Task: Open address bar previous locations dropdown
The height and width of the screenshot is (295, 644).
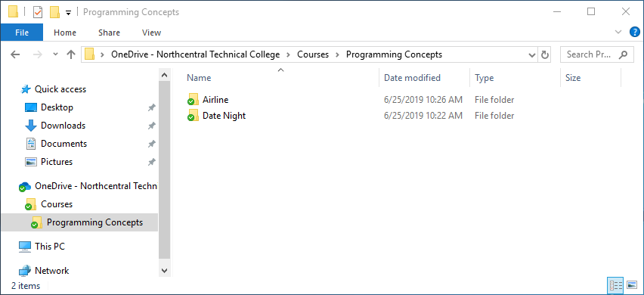Action: (532, 54)
